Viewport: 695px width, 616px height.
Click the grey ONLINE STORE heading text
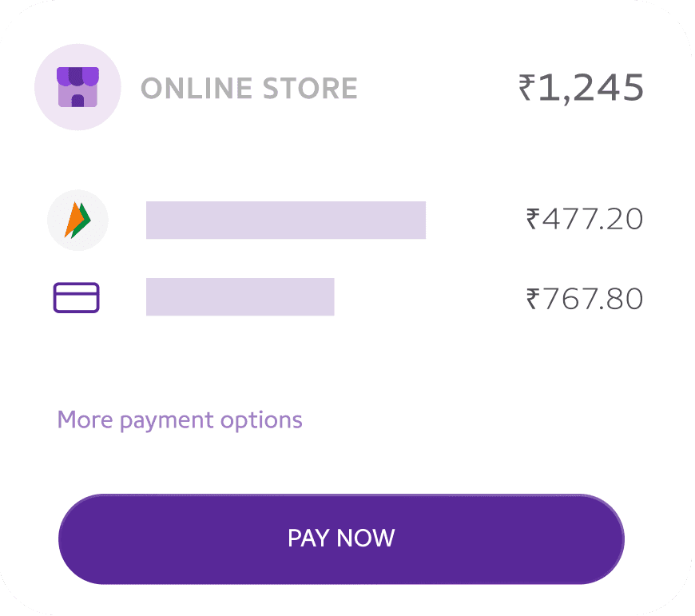click(x=248, y=89)
